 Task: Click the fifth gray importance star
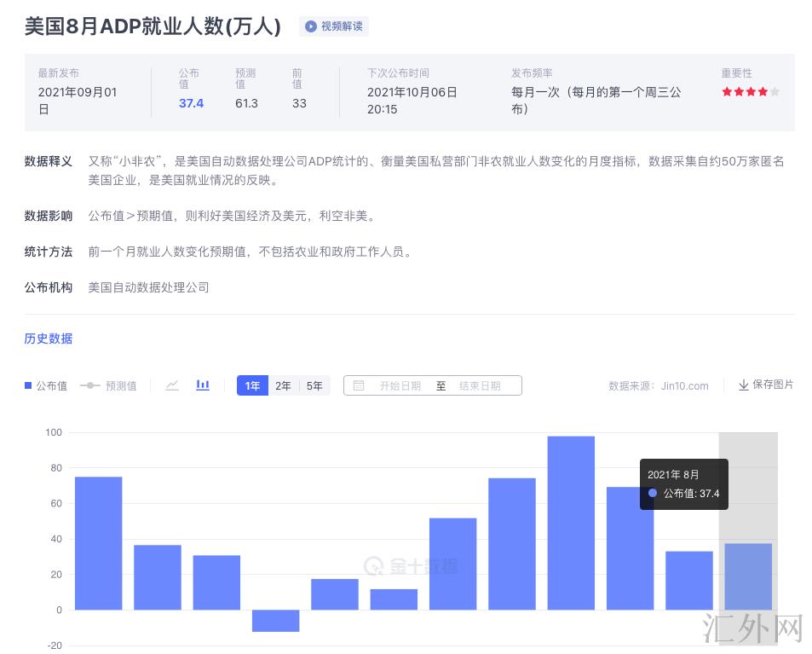[775, 91]
